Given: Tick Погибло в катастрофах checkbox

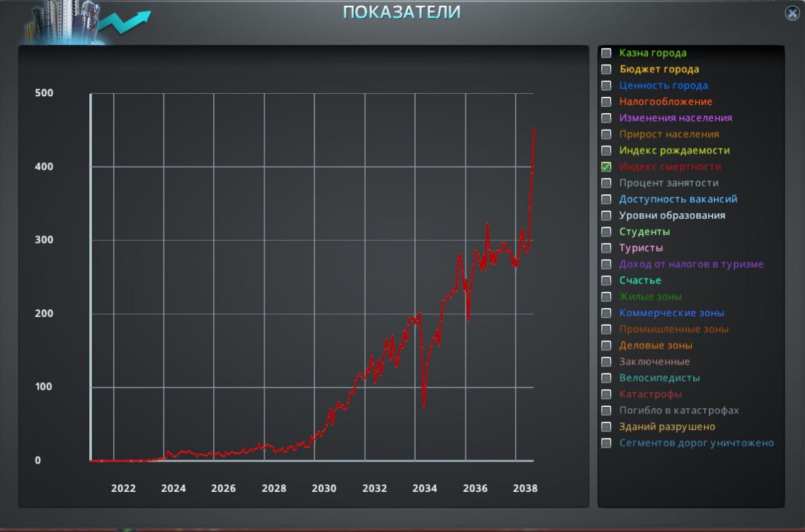Looking at the screenshot, I should [606, 411].
